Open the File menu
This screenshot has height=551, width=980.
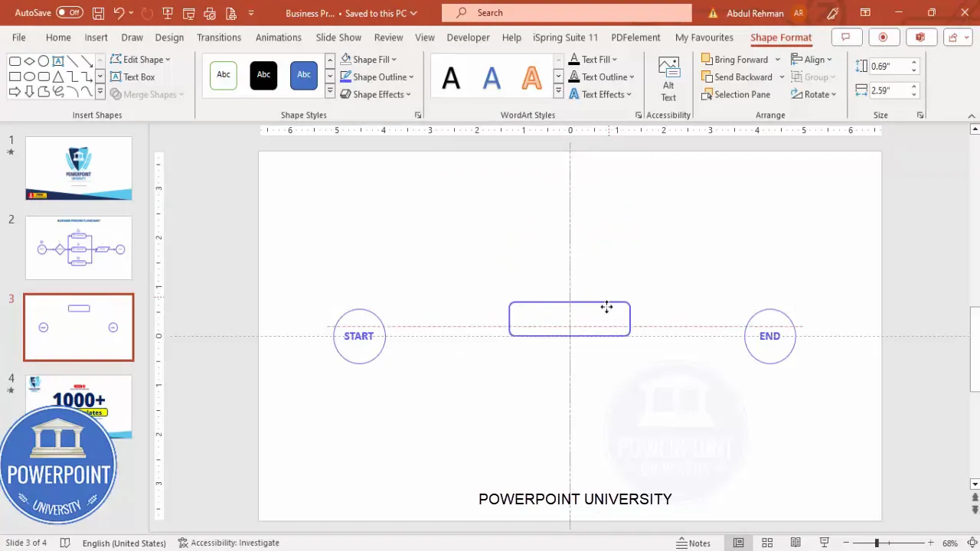point(18,37)
